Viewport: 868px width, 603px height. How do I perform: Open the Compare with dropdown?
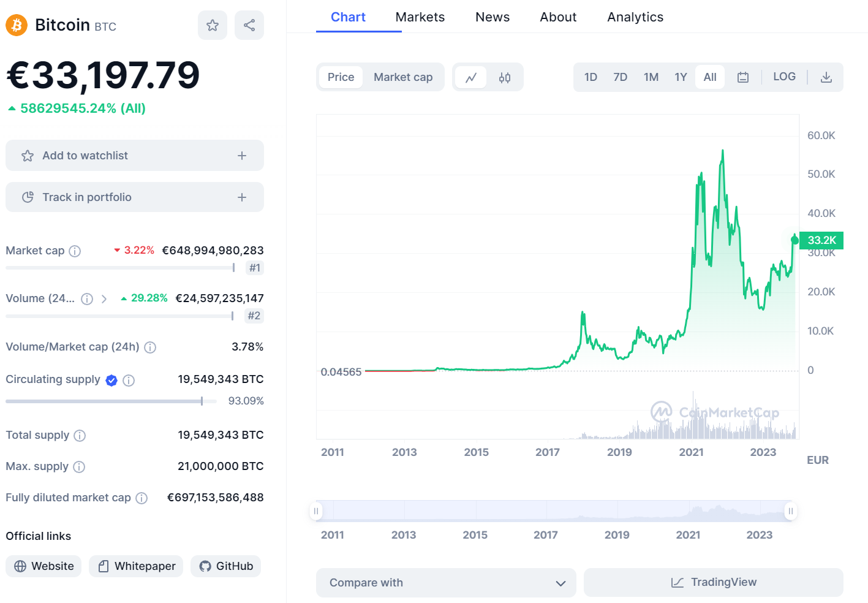tap(446, 583)
